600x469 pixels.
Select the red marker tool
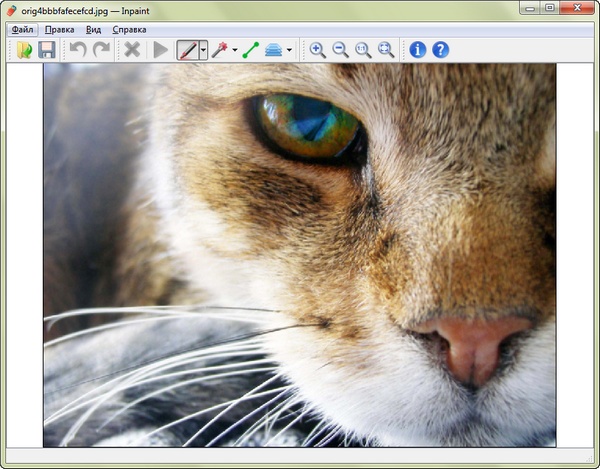click(x=187, y=49)
